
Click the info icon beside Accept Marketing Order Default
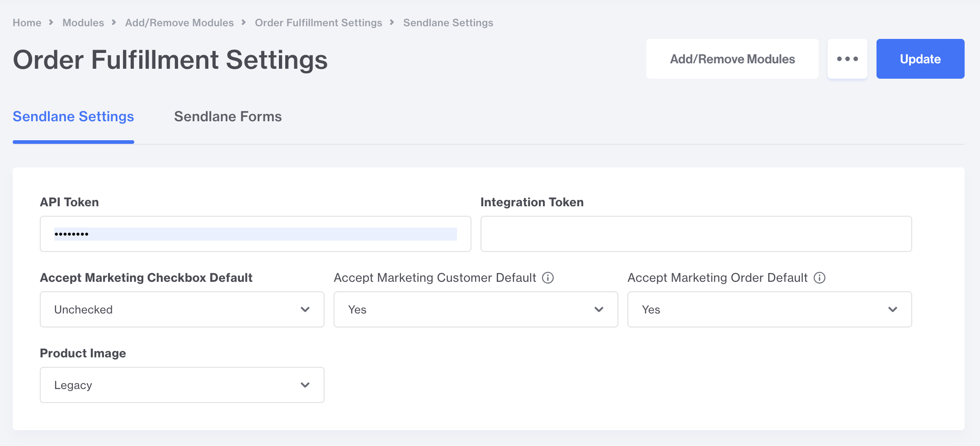coord(820,278)
